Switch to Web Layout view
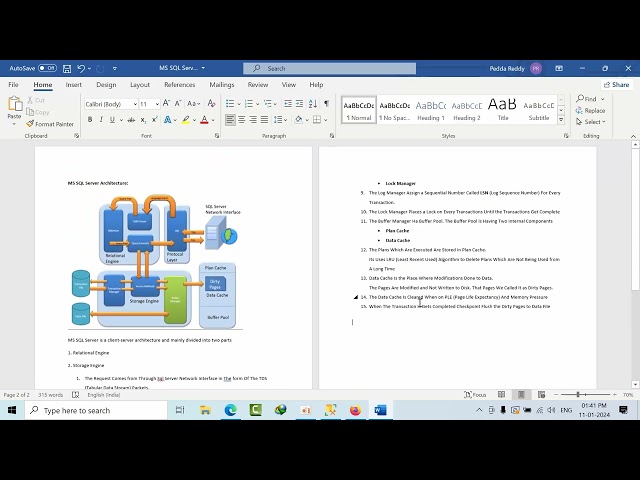Screen dimensions: 640x480 point(542,394)
